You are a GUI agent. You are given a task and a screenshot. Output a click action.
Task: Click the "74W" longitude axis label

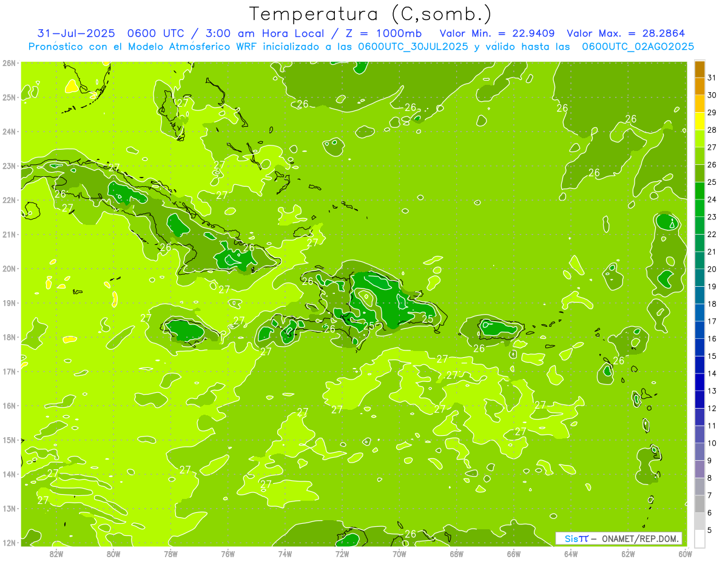285,554
